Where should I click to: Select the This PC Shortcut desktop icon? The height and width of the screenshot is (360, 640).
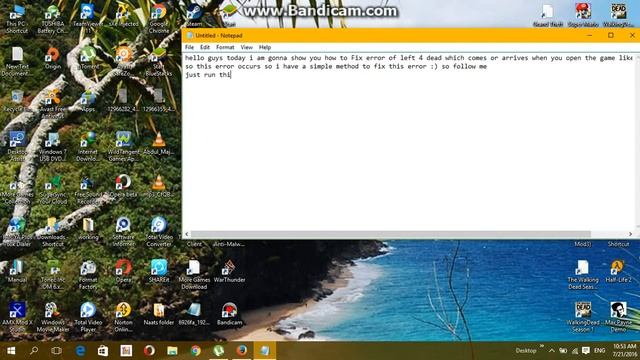click(17, 18)
